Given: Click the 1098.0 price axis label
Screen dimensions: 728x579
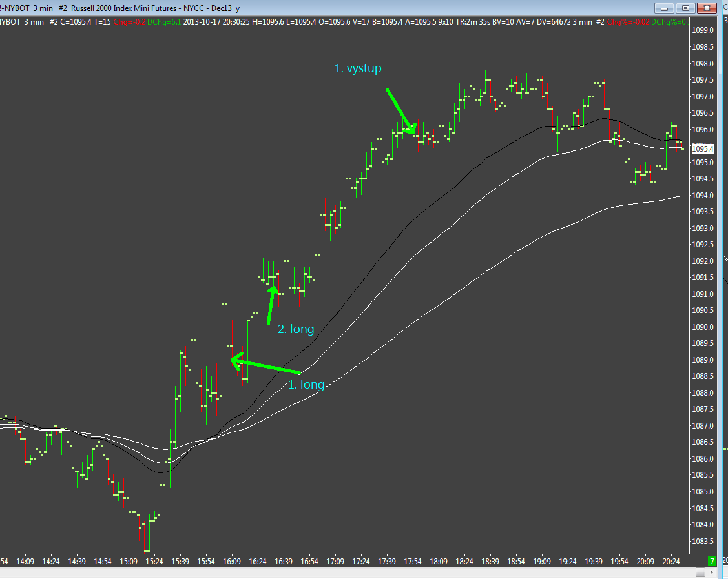Looking at the screenshot, I should (x=702, y=63).
